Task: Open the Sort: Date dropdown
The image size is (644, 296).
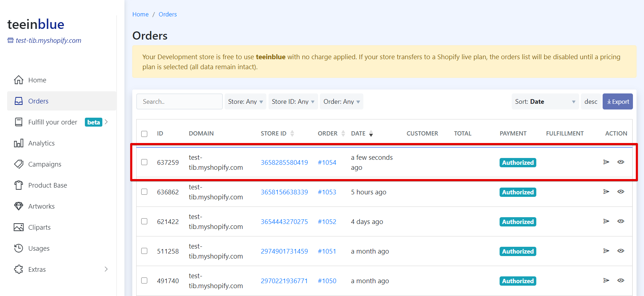Action: click(x=545, y=102)
